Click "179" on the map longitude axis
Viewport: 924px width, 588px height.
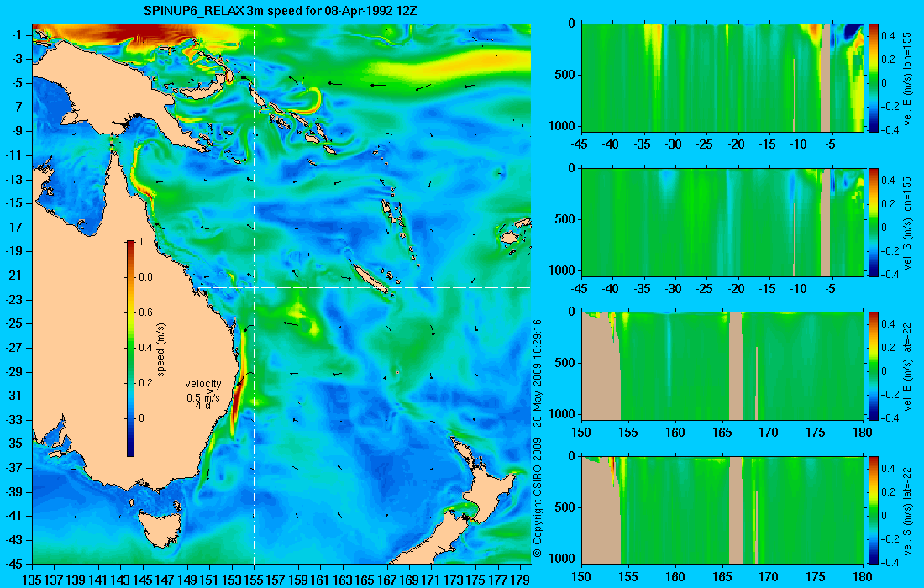point(520,580)
